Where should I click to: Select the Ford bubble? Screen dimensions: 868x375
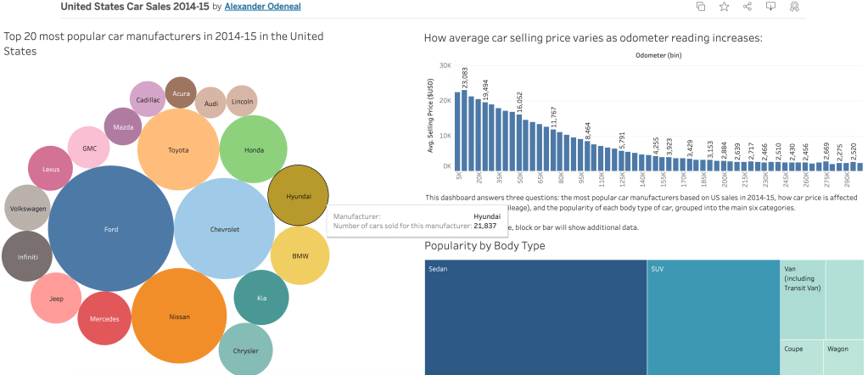tap(111, 229)
